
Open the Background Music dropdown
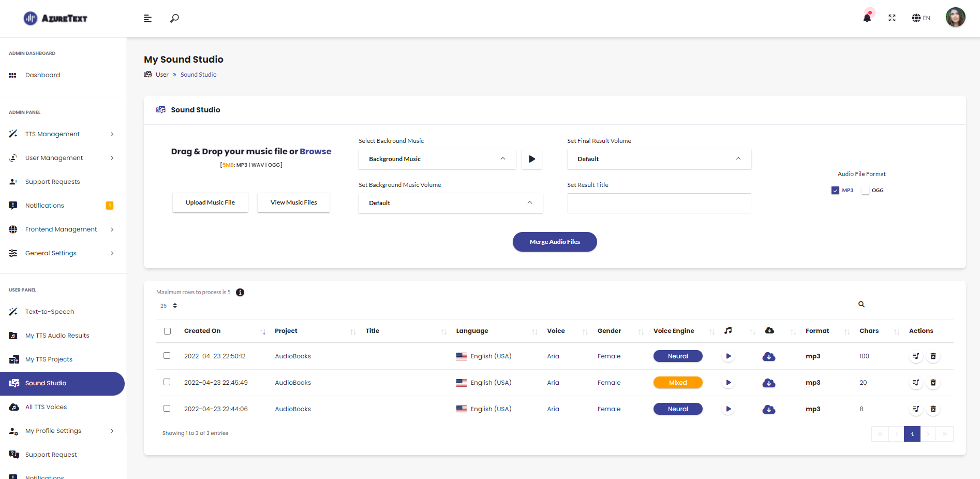437,159
